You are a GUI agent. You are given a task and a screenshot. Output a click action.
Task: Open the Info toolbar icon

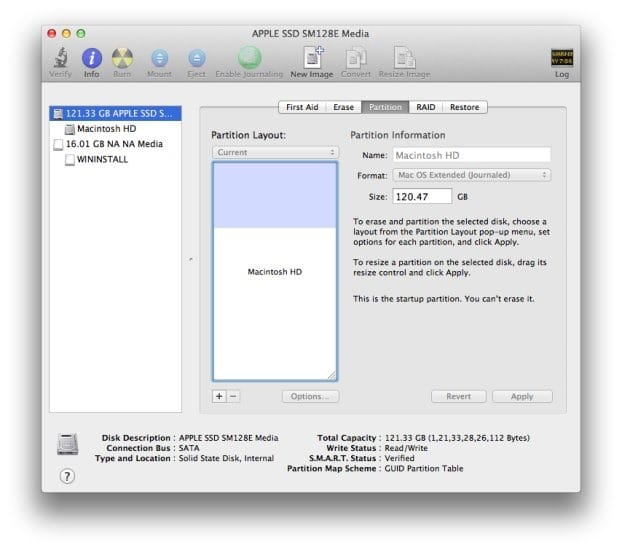tap(92, 59)
